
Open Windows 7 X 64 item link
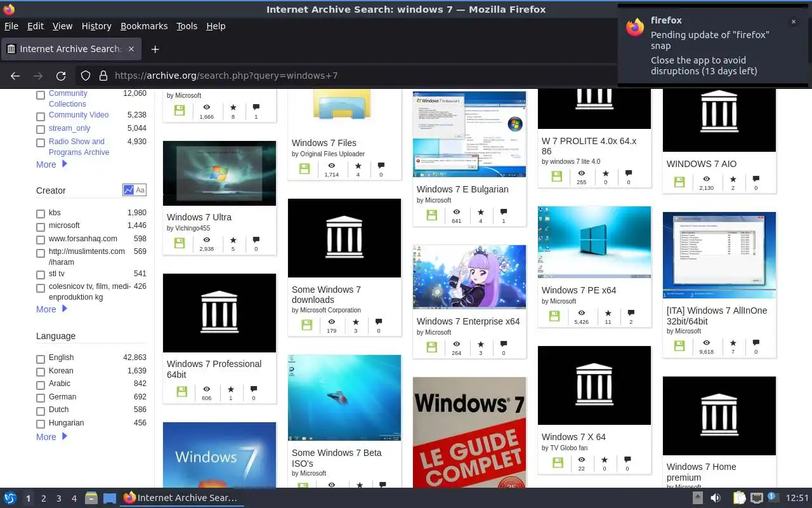[x=573, y=437]
